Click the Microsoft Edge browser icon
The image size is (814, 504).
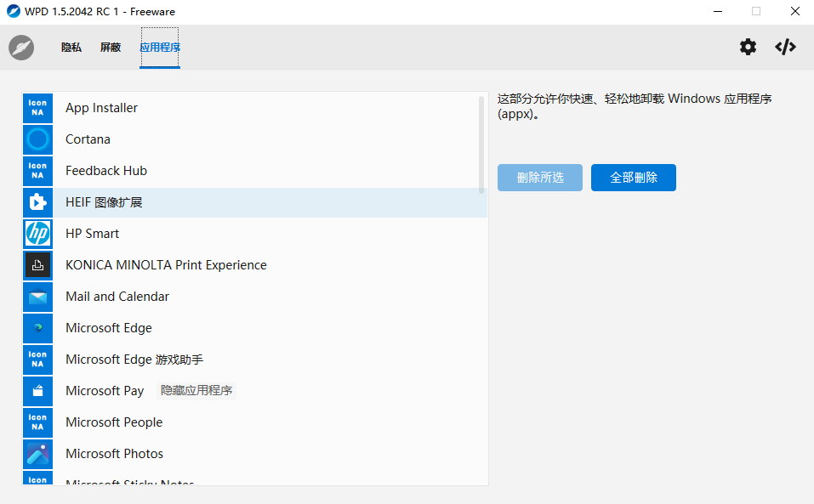pos(38,328)
